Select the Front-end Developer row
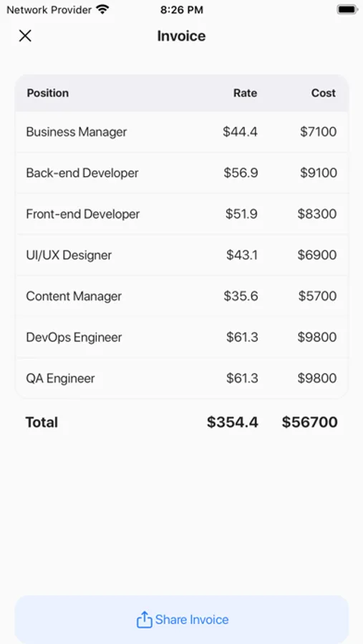Image resolution: width=363 pixels, height=644 pixels. [182, 214]
